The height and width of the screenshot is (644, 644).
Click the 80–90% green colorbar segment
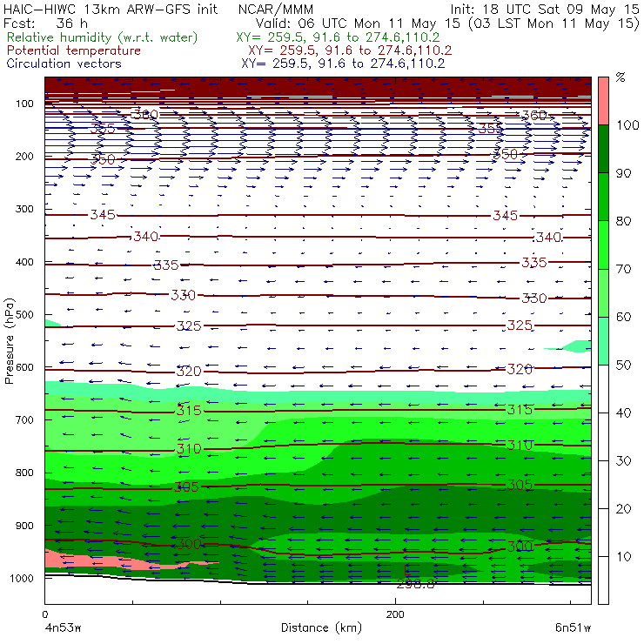(603, 197)
